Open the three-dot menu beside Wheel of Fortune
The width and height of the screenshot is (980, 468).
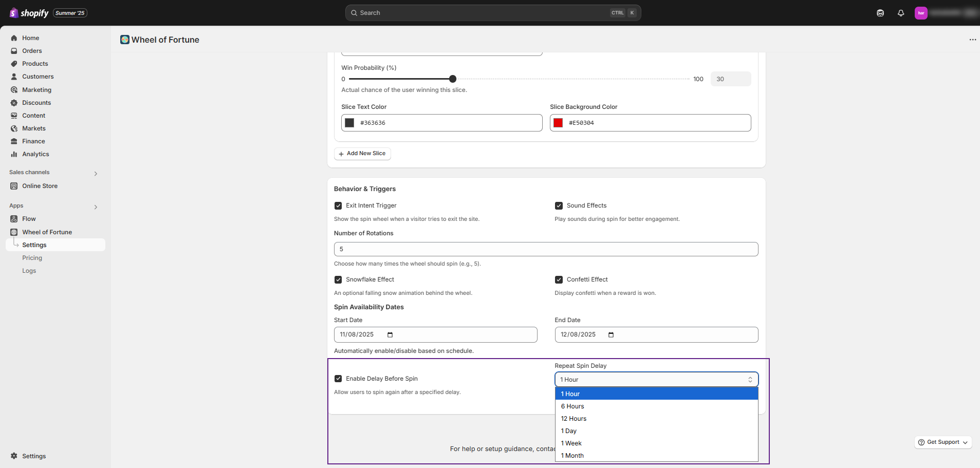(x=972, y=40)
